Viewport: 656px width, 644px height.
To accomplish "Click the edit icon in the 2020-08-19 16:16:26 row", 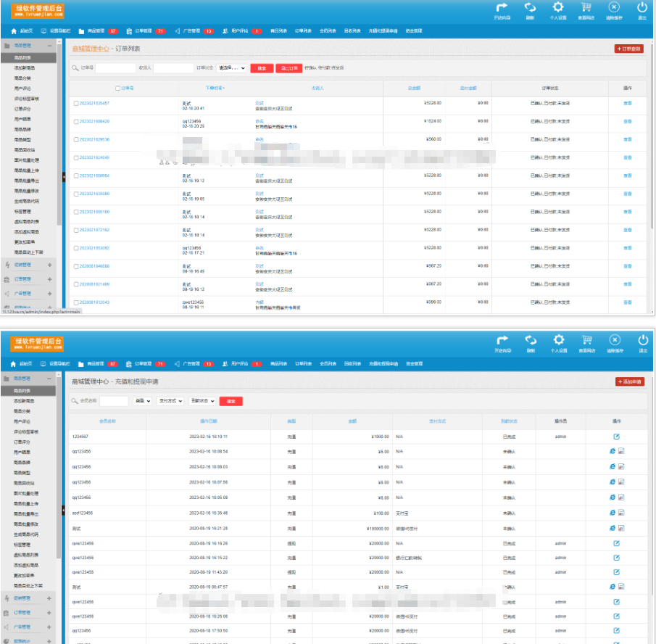I will 616,542.
